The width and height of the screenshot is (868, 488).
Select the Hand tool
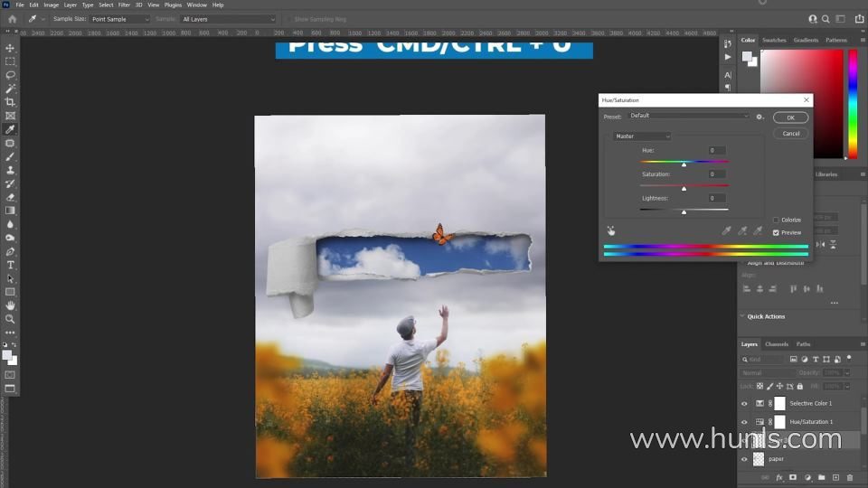(x=10, y=305)
